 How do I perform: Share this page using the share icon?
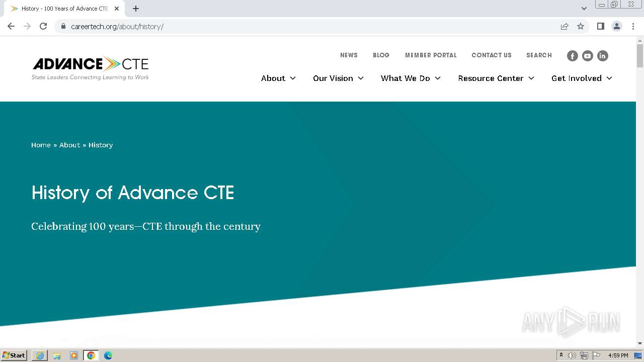(x=565, y=26)
